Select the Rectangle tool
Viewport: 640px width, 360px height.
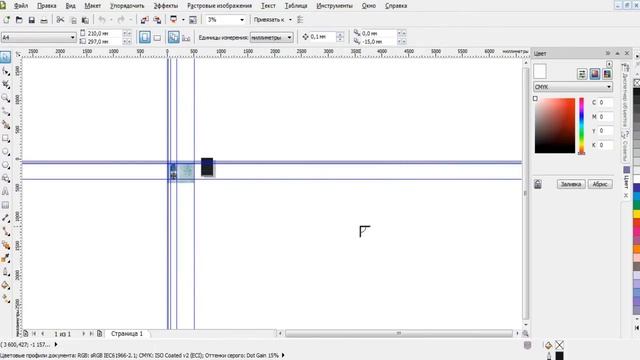coord(6,138)
